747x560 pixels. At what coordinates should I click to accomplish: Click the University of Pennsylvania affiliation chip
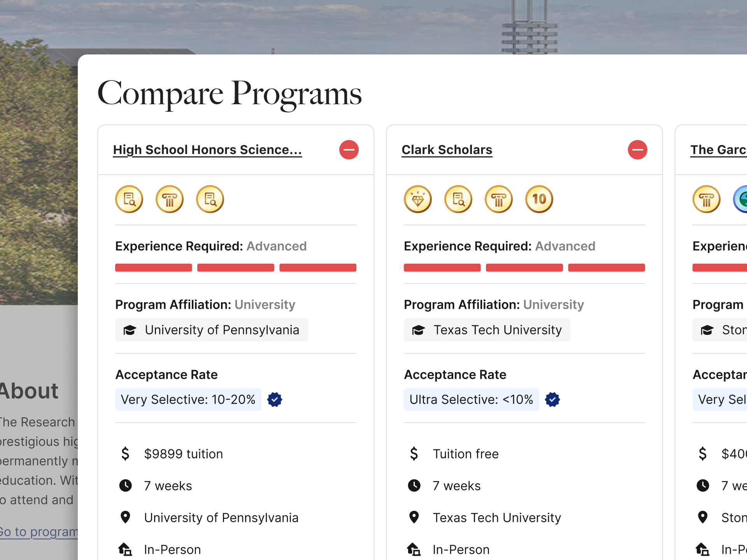pyautogui.click(x=211, y=330)
